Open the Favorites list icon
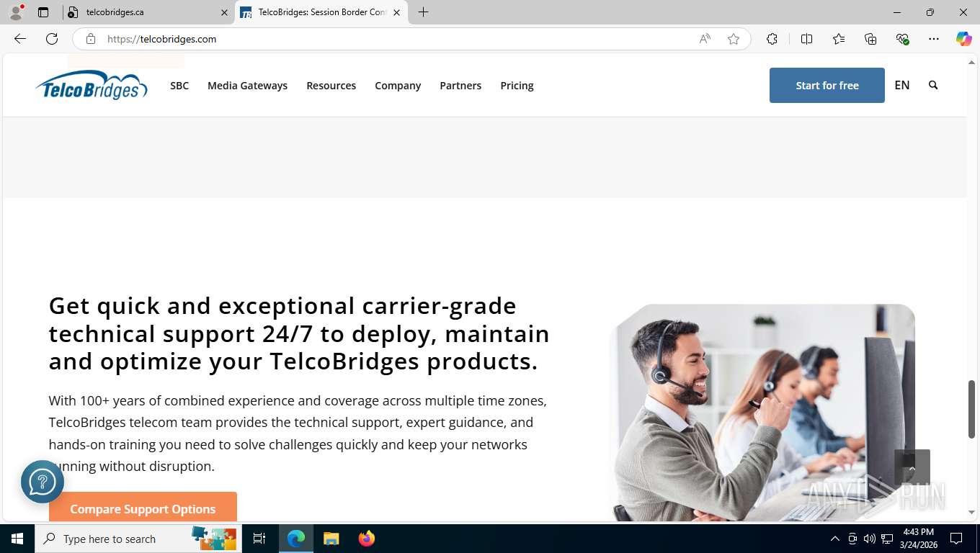 pos(839,39)
